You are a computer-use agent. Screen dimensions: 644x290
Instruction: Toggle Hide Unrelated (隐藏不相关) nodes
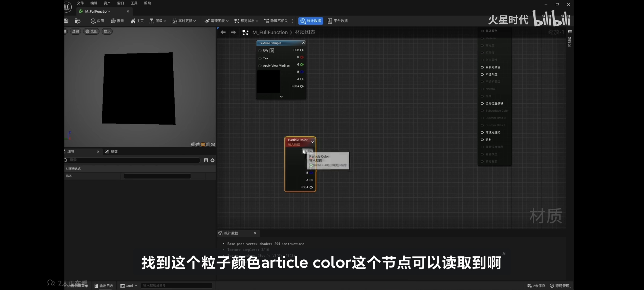click(x=276, y=21)
